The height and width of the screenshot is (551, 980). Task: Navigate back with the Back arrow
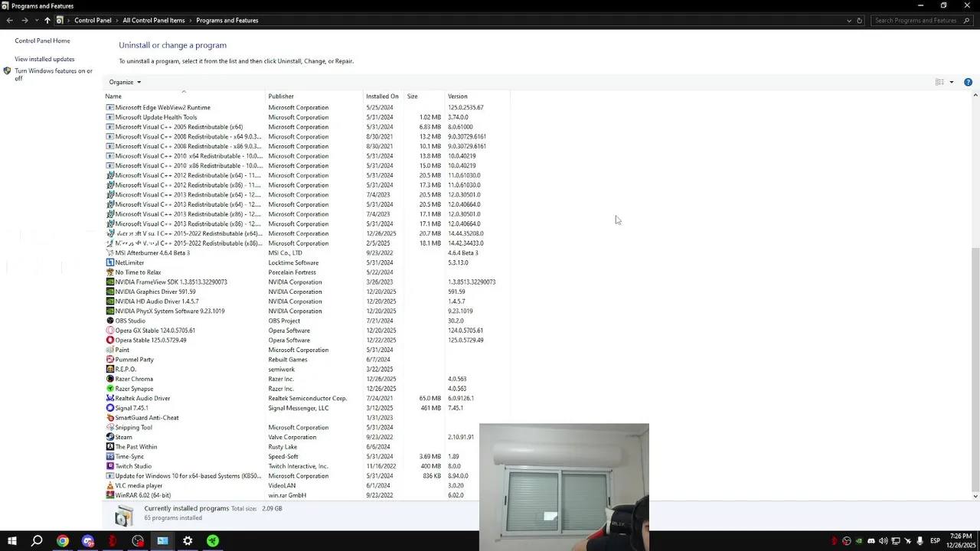click(x=10, y=21)
